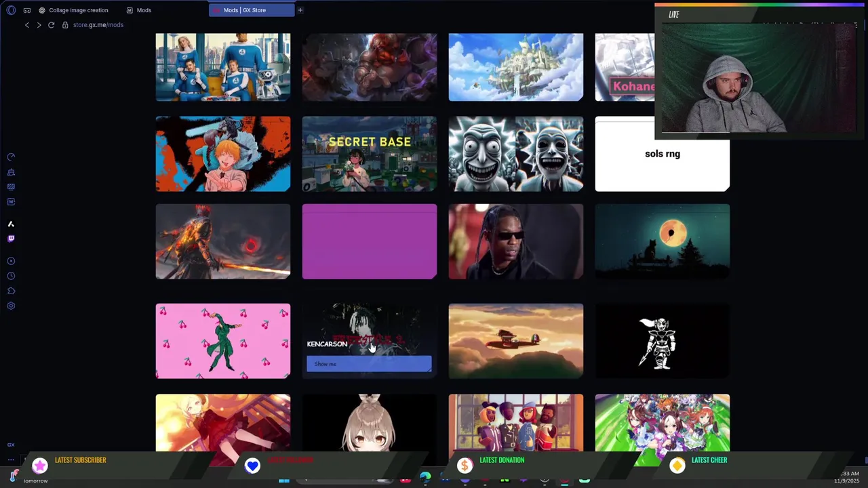Open the Fantastic Four mod thumbnail

(x=223, y=67)
